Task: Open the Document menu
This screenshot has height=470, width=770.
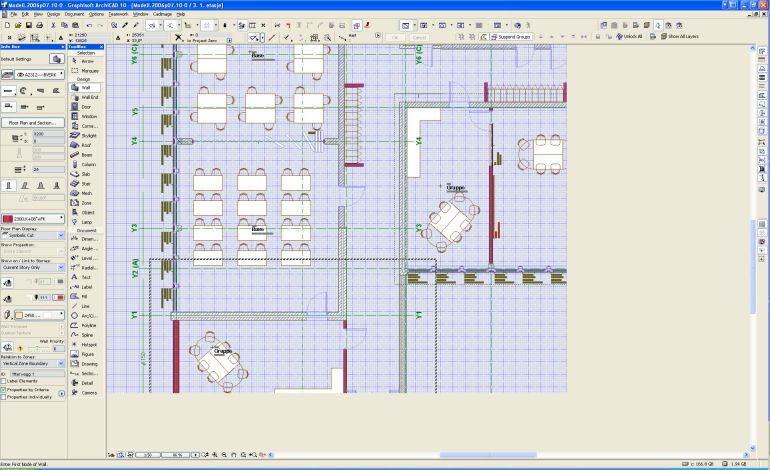Action: tap(74, 14)
